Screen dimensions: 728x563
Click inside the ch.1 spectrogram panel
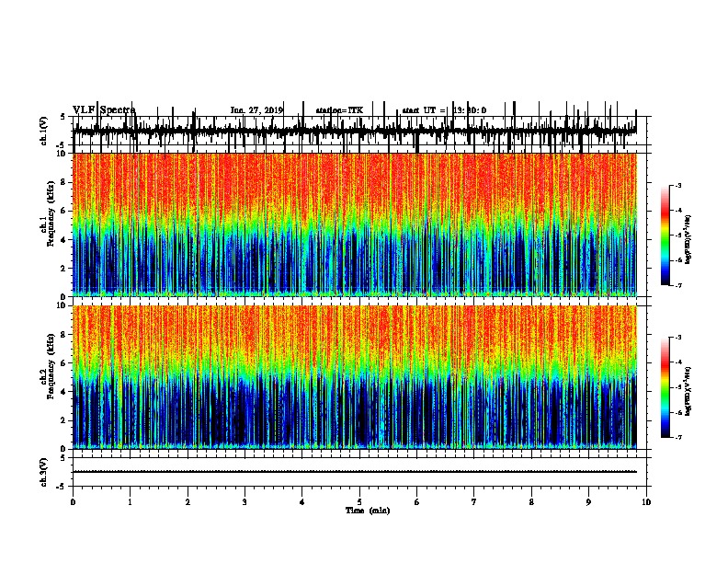355,224
